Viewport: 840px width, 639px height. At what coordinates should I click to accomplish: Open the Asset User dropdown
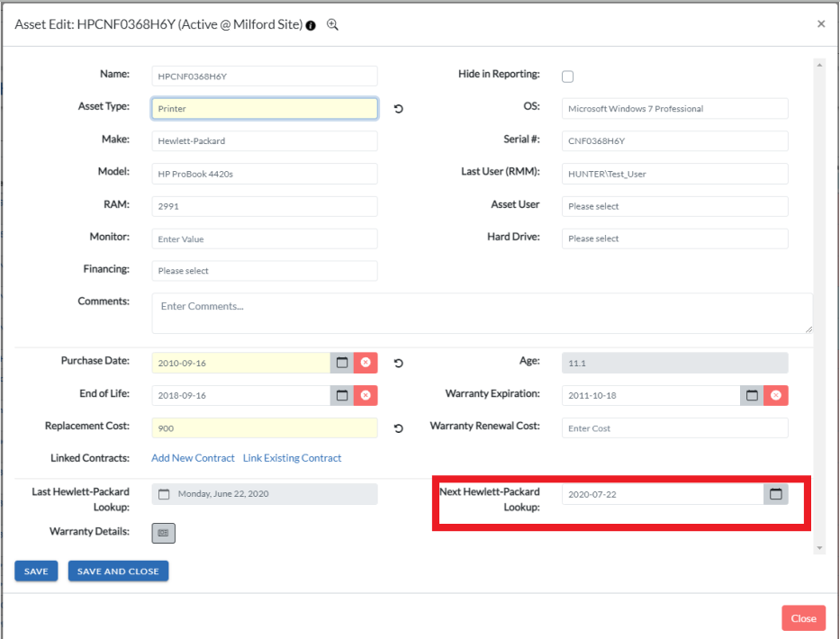coord(674,206)
